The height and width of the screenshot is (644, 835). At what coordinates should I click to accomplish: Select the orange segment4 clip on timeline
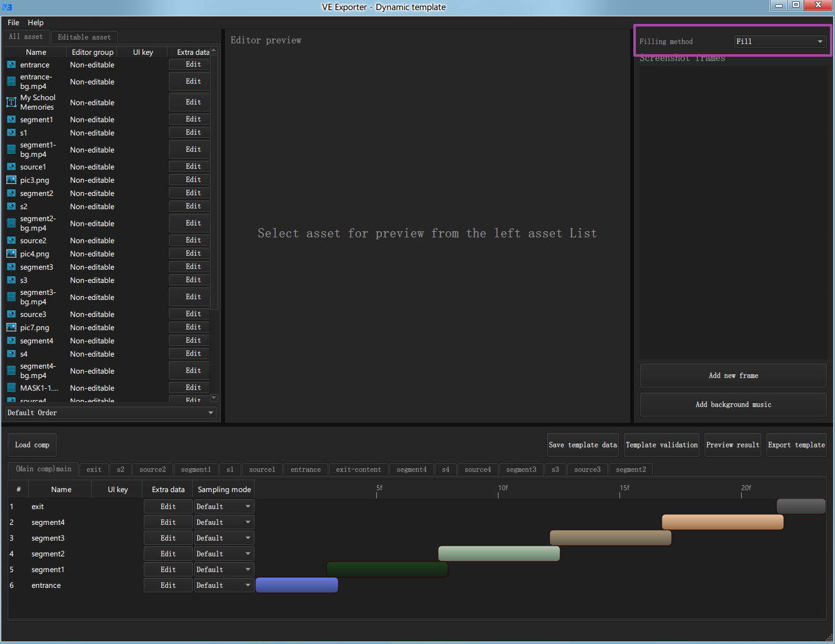(723, 522)
